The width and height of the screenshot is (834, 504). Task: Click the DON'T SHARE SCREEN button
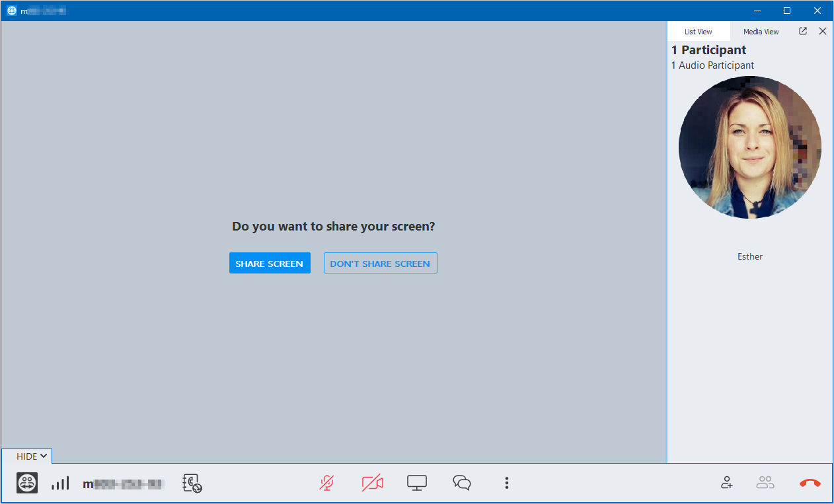pos(380,263)
